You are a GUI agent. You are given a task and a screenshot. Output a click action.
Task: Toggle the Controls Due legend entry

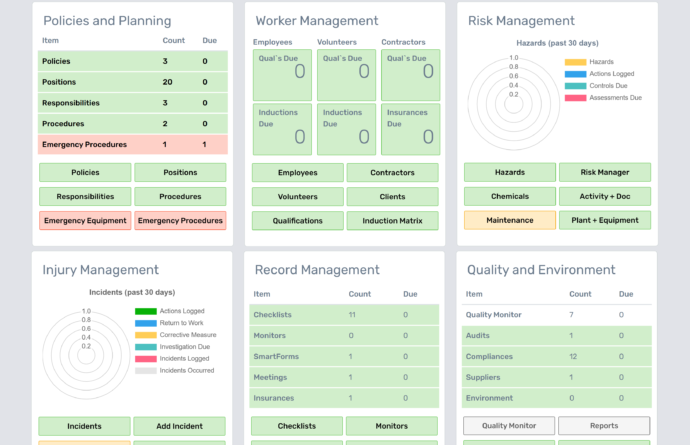pyautogui.click(x=575, y=86)
